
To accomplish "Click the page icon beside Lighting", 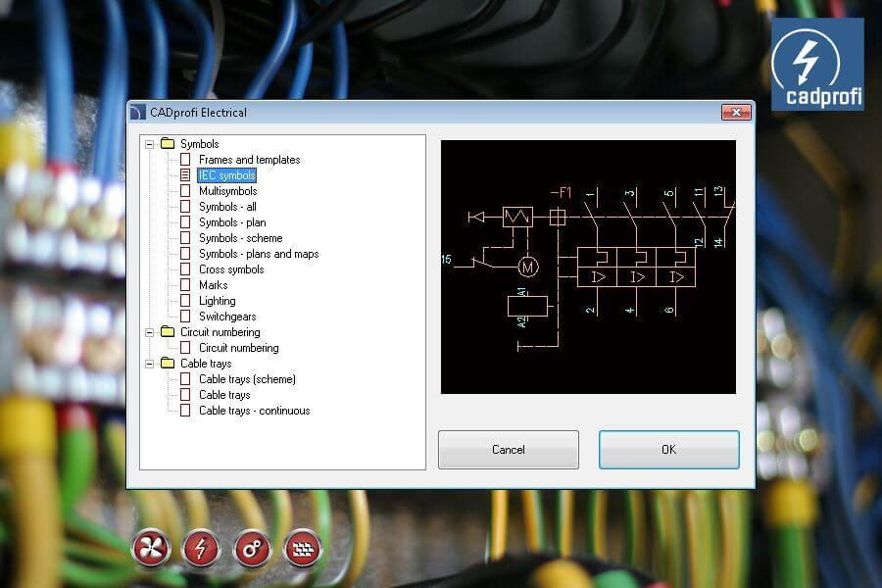I will [x=185, y=301].
